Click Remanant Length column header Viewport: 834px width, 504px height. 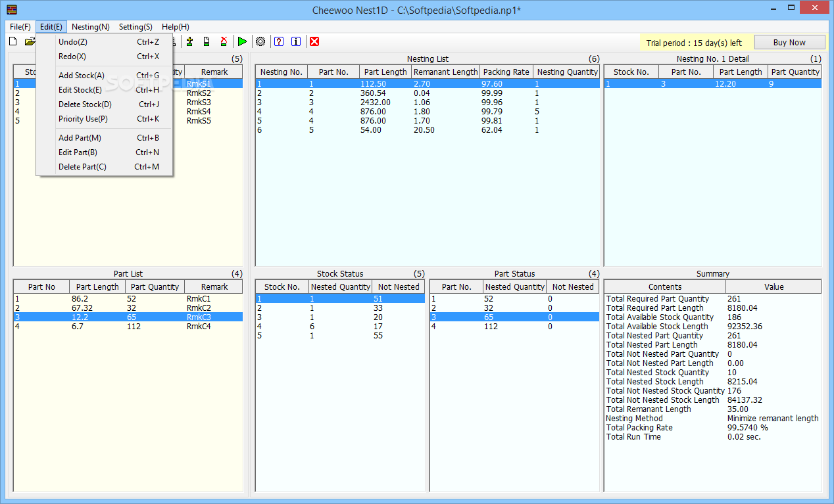(x=446, y=72)
